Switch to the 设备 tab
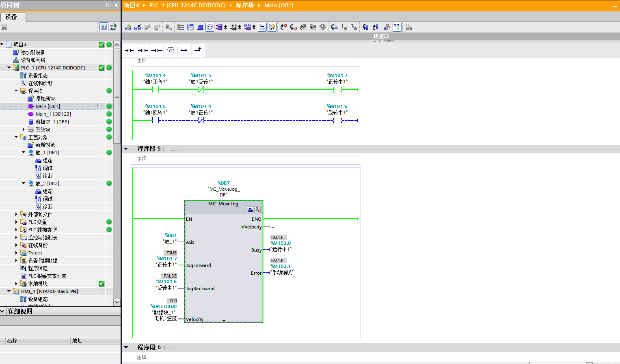The width and height of the screenshot is (620, 364). point(11,17)
